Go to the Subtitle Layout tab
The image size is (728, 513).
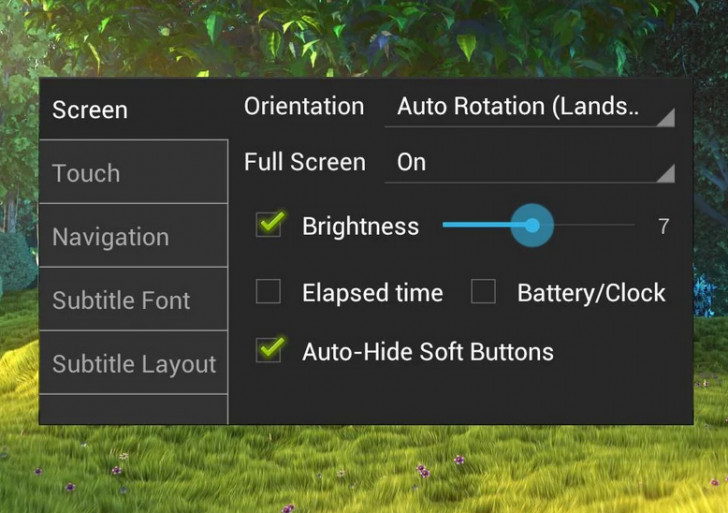(133, 364)
